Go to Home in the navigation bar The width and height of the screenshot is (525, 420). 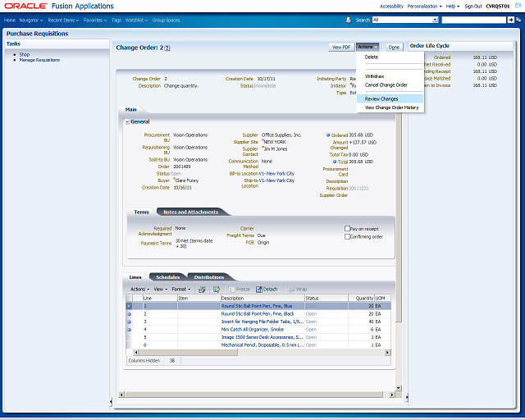pyautogui.click(x=10, y=20)
